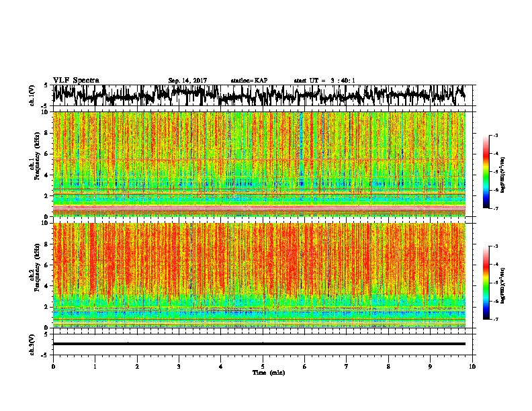This screenshot has height=411, width=532.
Task: Click the "ch.3(V)" axis label
Action: coord(32,345)
